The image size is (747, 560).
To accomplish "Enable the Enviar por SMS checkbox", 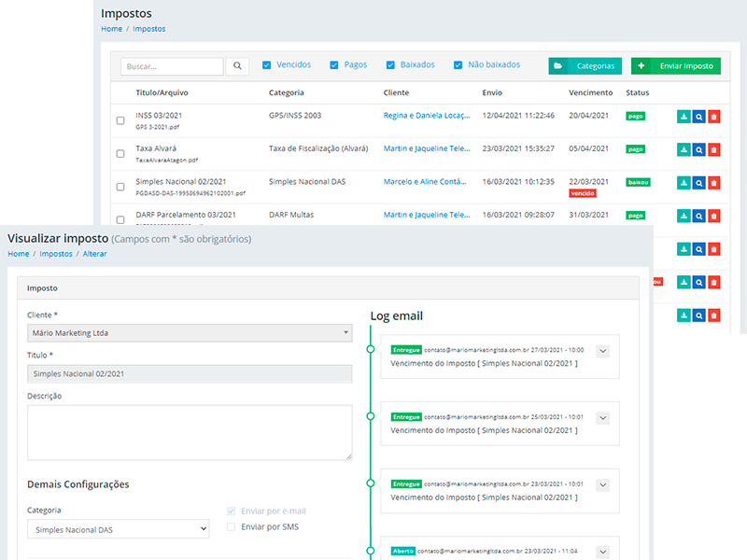I will point(232,527).
